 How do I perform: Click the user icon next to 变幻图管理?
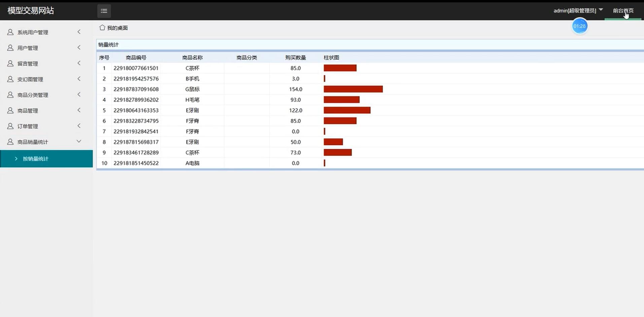[x=10, y=79]
